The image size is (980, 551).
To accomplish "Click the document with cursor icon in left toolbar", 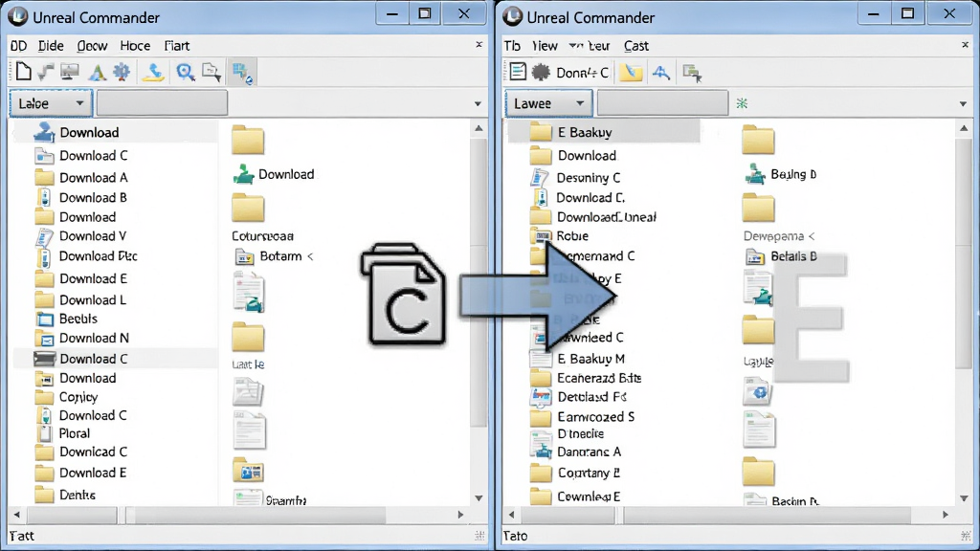I will 212,73.
